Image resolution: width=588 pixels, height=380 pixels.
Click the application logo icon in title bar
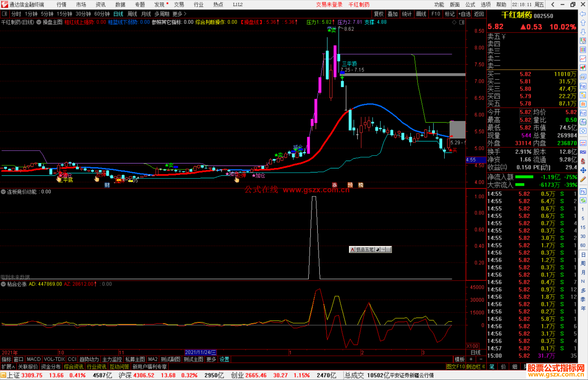click(x=5, y=4)
